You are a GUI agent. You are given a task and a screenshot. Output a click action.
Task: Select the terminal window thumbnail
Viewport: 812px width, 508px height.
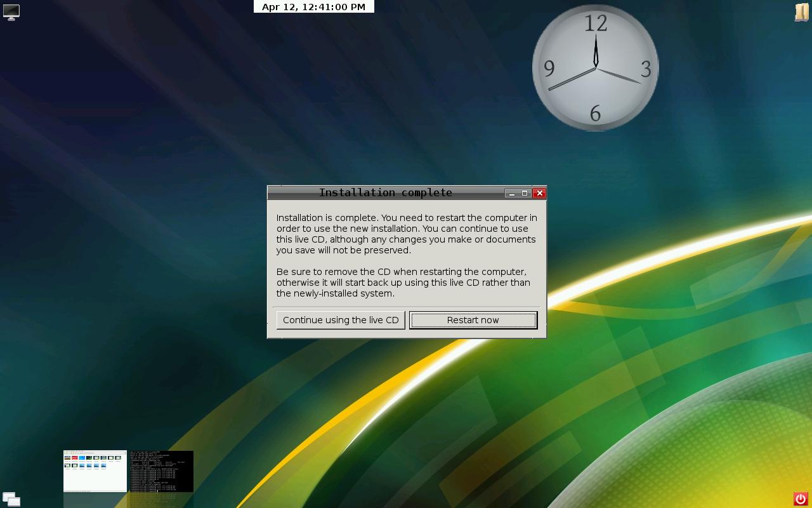pos(162,471)
